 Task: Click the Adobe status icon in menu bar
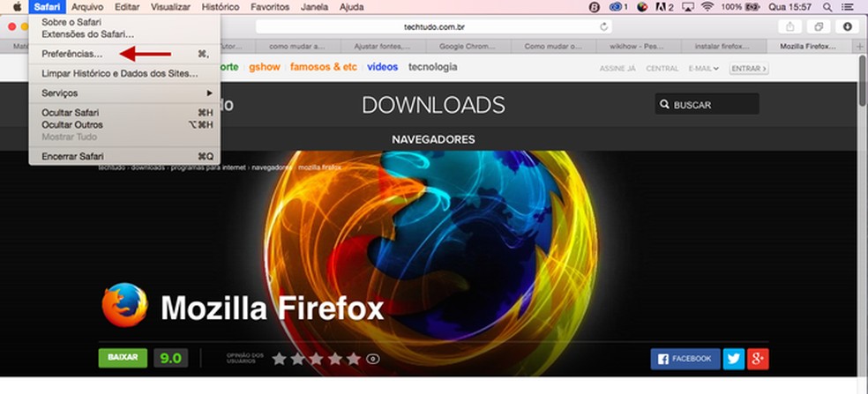(664, 7)
